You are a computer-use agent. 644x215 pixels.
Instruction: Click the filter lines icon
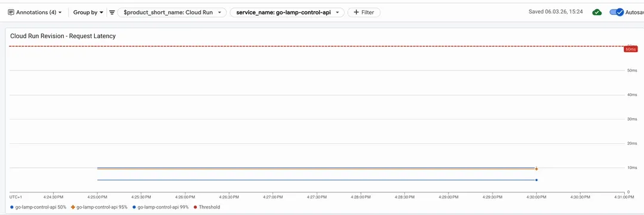point(112,13)
